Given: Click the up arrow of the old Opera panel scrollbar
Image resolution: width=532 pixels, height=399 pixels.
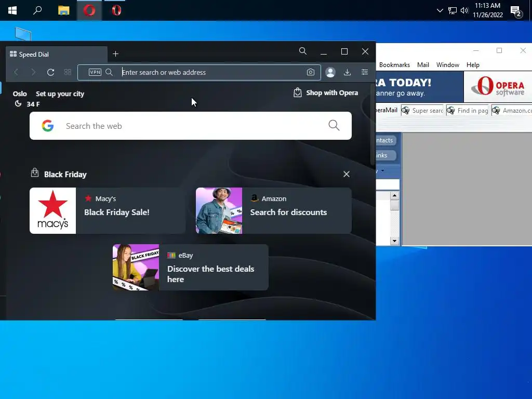Looking at the screenshot, I should click(394, 195).
